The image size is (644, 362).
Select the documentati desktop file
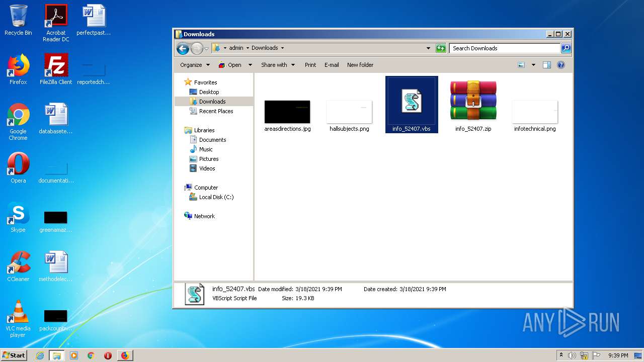tap(56, 172)
